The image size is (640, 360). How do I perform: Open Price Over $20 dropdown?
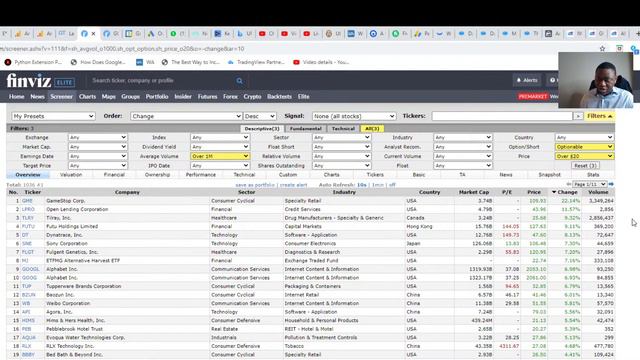[584, 156]
